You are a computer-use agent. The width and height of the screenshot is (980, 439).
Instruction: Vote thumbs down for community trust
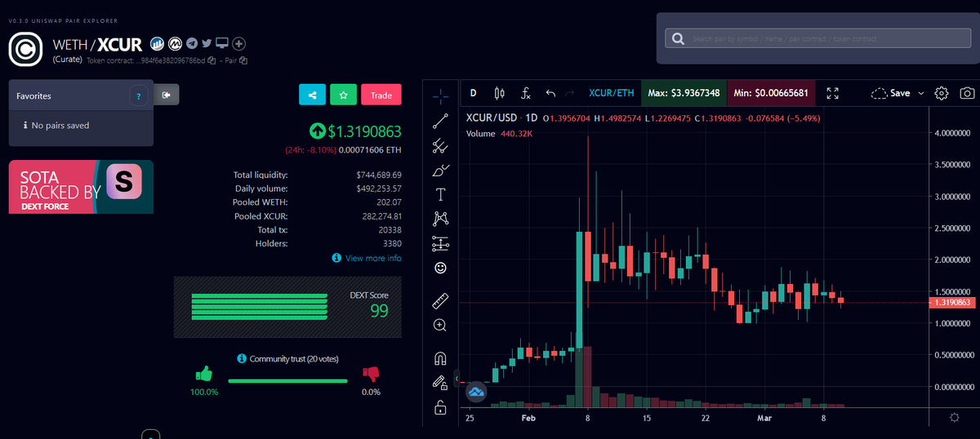pyautogui.click(x=371, y=375)
